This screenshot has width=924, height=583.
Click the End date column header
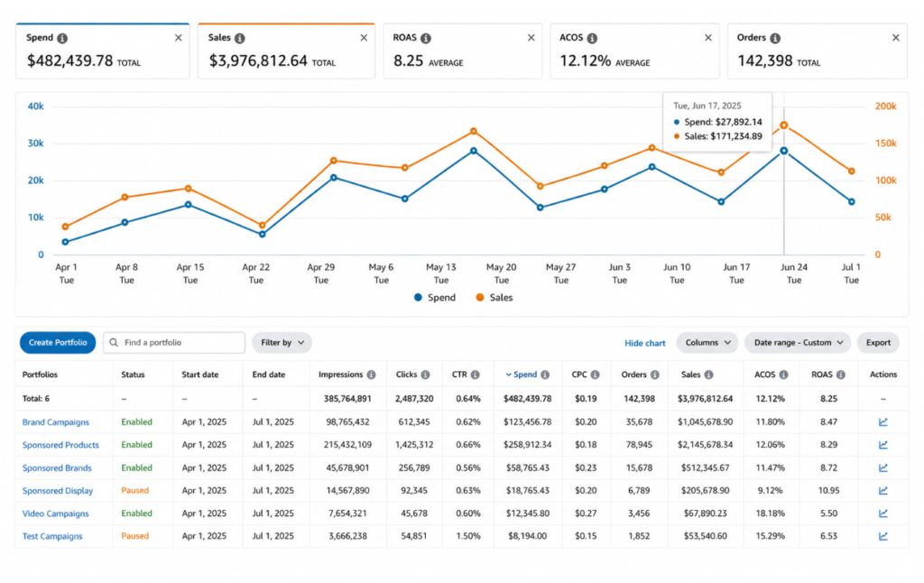coord(269,375)
